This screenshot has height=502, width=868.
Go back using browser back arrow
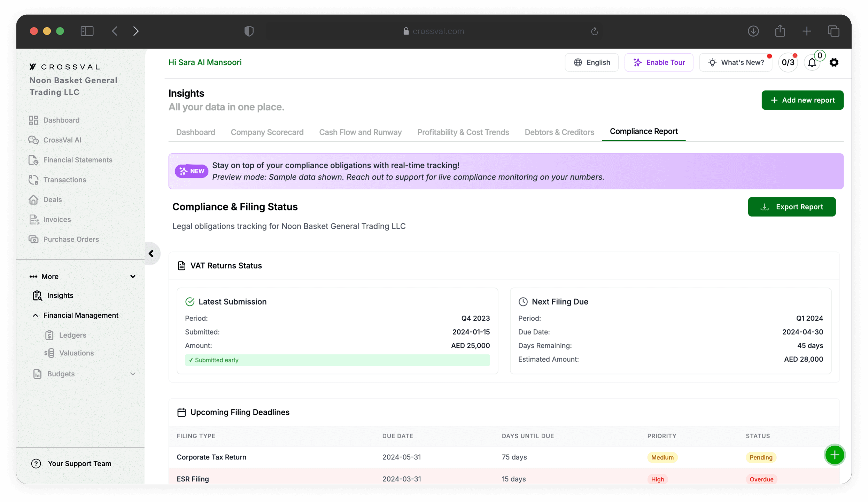tap(115, 31)
